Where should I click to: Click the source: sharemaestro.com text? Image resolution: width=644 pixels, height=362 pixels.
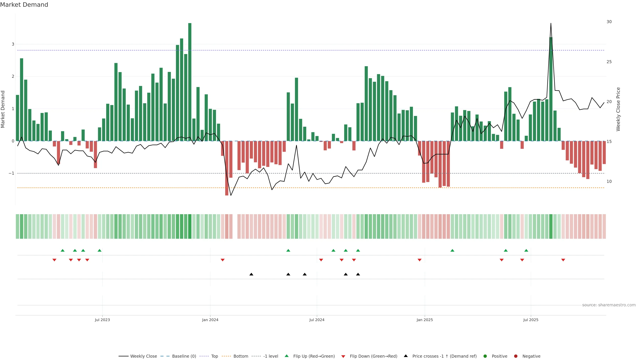point(609,305)
